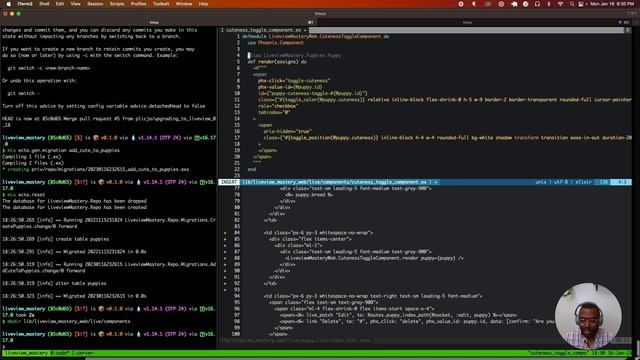Click the Bluetooth icon in menu bar
640x360 pixels.
coord(549,4)
